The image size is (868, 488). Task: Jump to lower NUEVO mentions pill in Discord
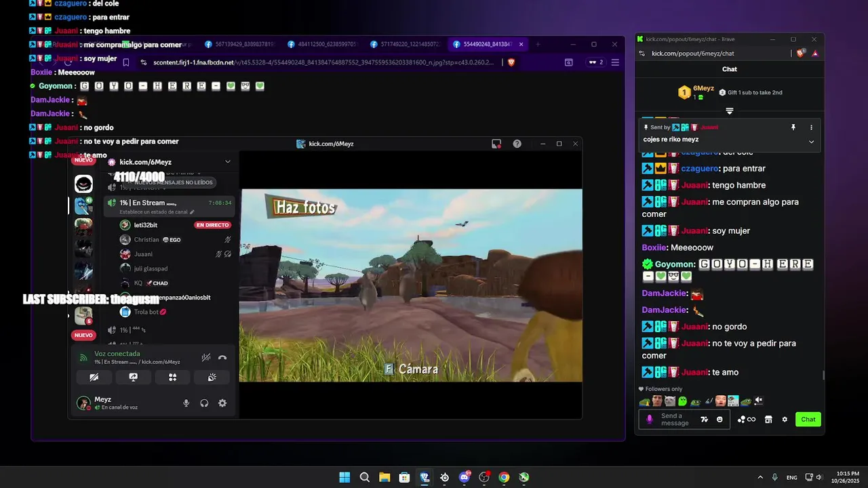(83, 335)
